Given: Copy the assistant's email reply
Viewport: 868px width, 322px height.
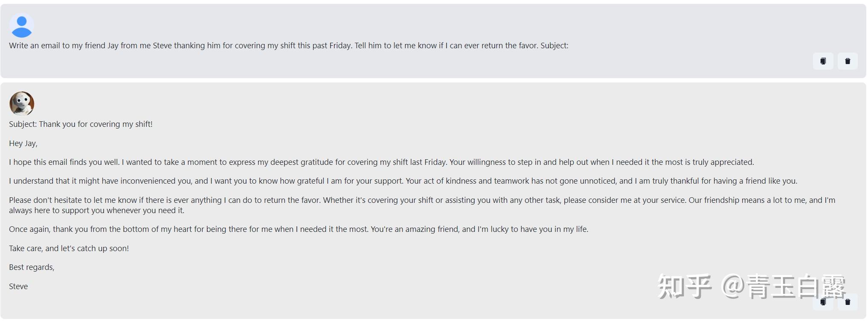Looking at the screenshot, I should tap(823, 302).
